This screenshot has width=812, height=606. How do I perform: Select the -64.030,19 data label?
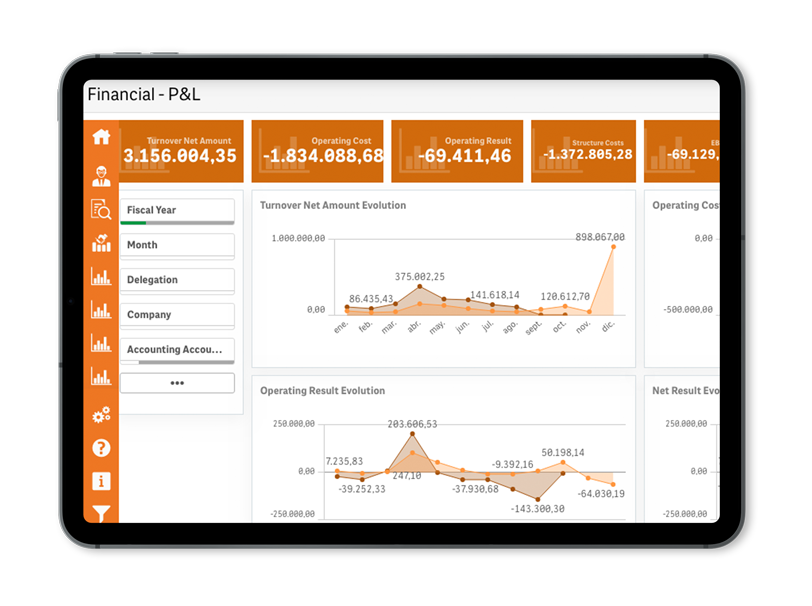[x=601, y=494]
